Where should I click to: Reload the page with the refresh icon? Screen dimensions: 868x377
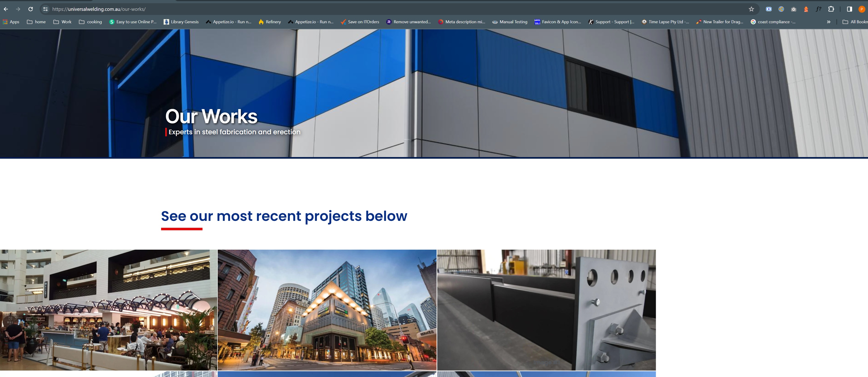30,9
